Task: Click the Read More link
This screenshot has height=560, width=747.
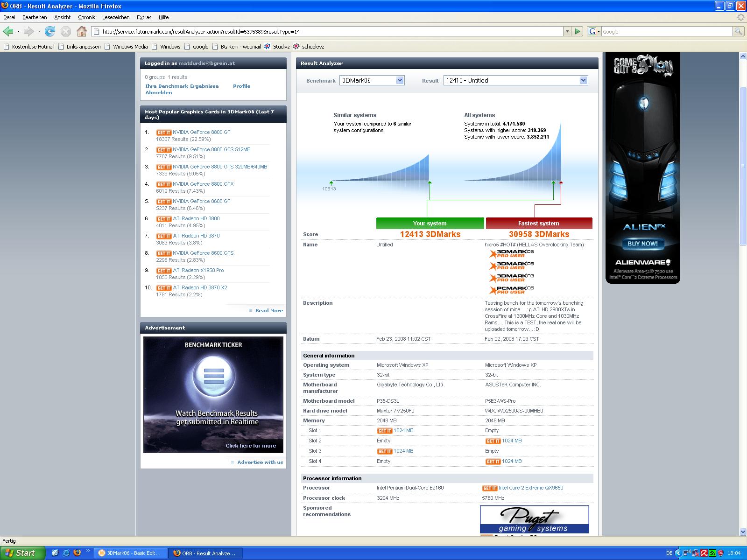Action: [269, 310]
